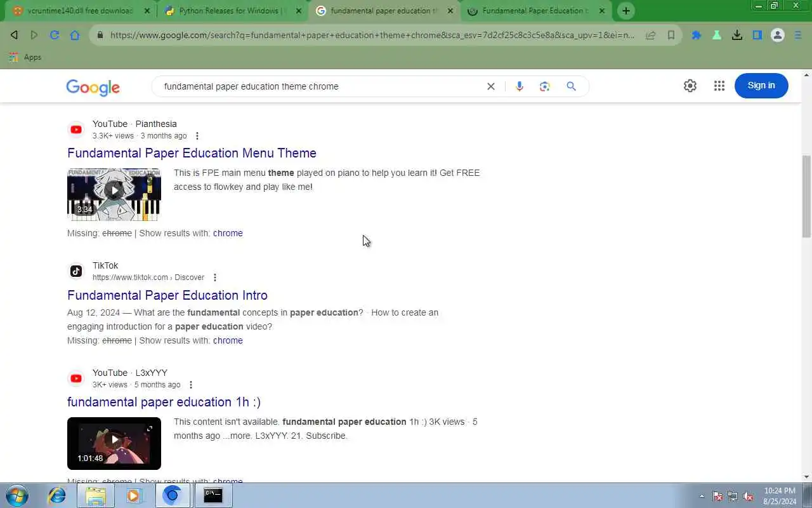
Task: Open the Windows Start button
Action: point(17,495)
